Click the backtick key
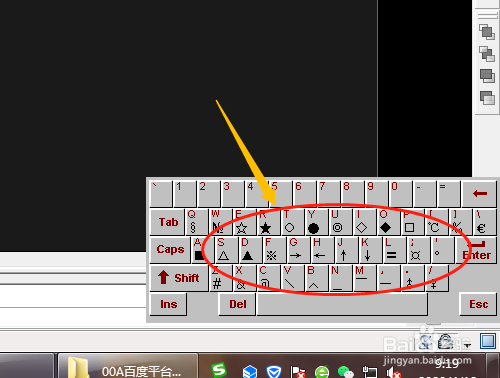This screenshot has height=378, width=500. (x=161, y=194)
